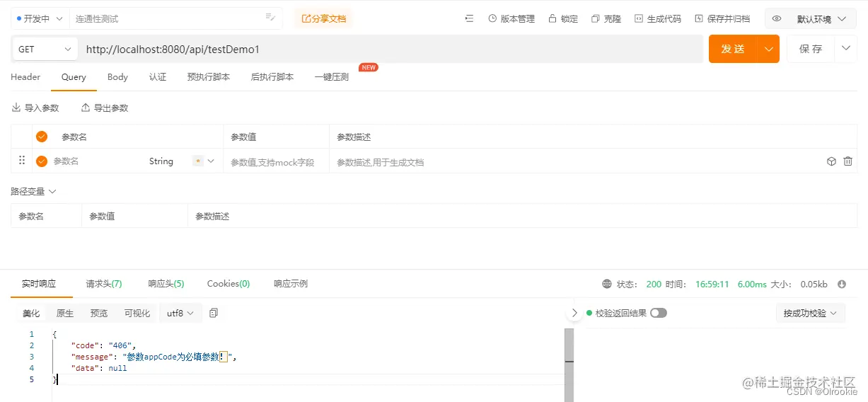Delete the parameter row with trash icon
Screen dimensions: 868x402
click(x=848, y=161)
